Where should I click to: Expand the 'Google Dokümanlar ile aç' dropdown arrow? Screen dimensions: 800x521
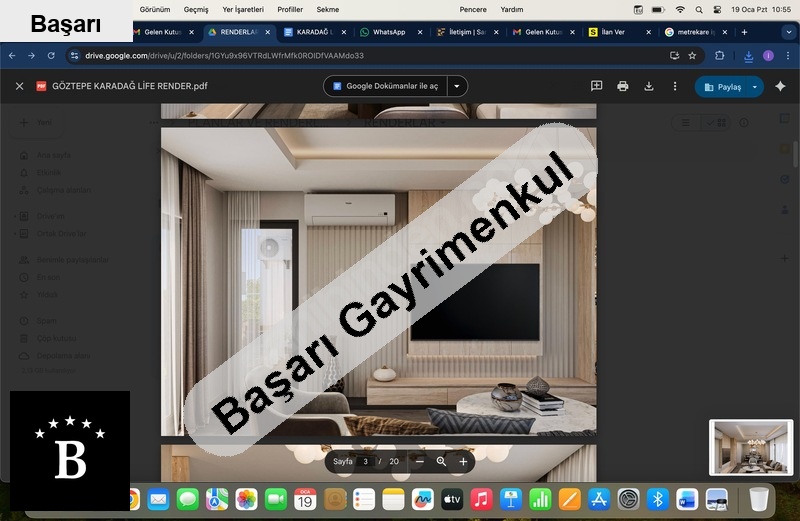point(457,87)
